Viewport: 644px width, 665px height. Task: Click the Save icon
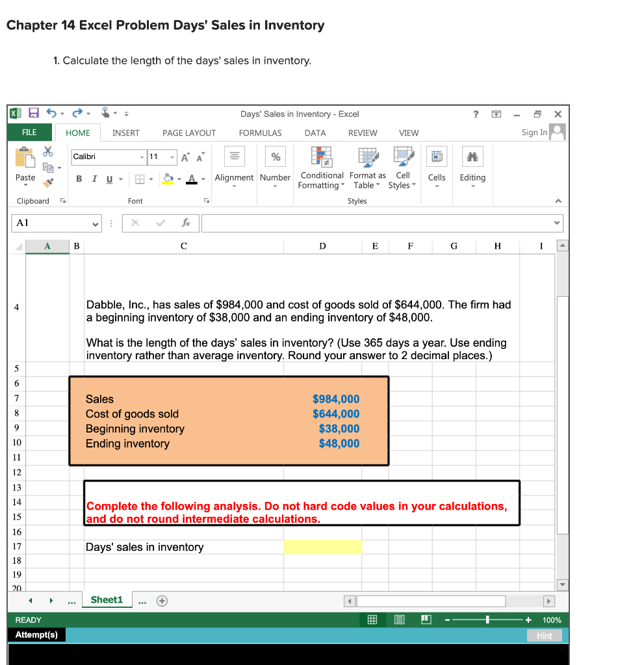tap(32, 114)
